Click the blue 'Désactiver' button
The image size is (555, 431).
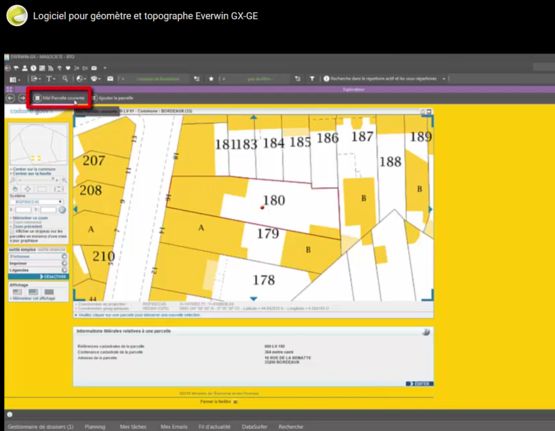(38, 277)
